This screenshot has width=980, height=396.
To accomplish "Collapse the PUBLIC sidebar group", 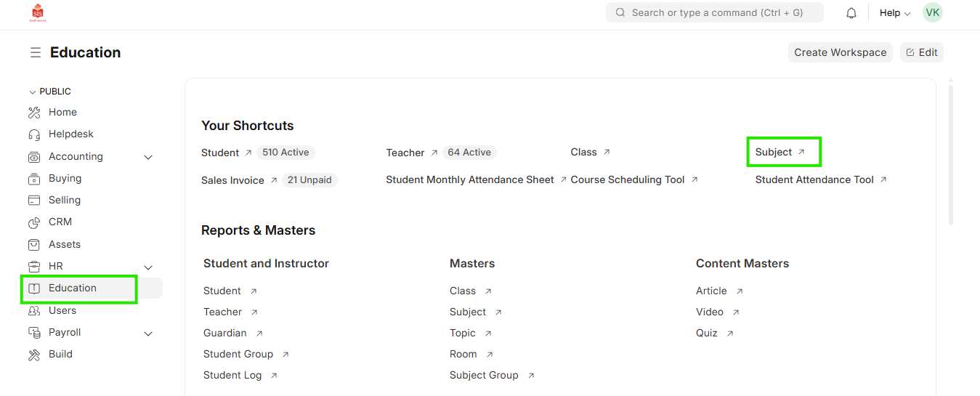I will pyautogui.click(x=33, y=92).
